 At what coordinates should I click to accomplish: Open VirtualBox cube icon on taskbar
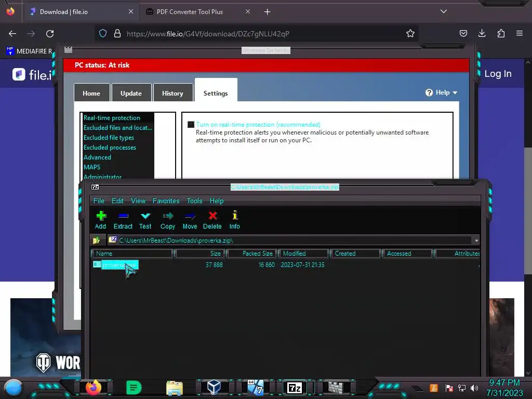click(x=214, y=388)
